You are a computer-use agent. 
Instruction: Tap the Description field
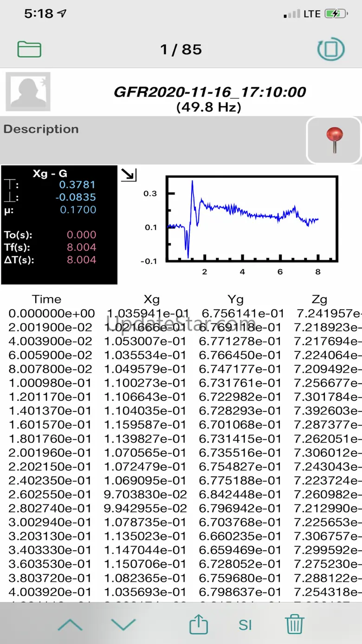point(153,139)
